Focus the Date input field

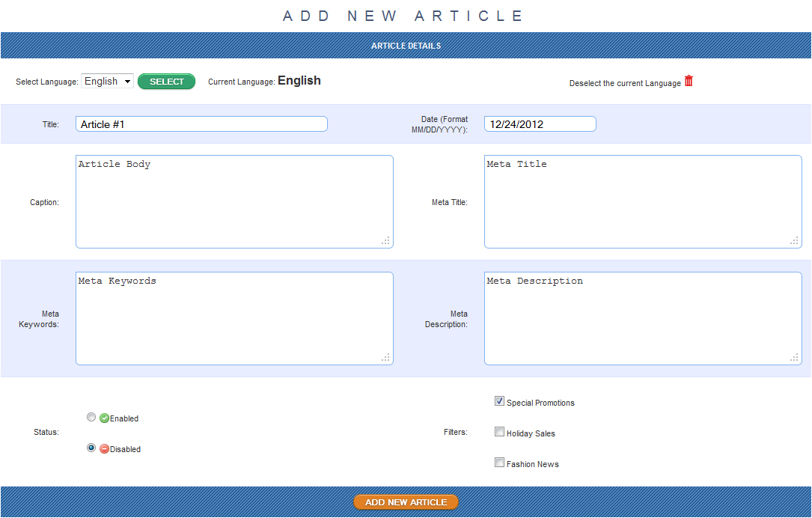click(540, 124)
